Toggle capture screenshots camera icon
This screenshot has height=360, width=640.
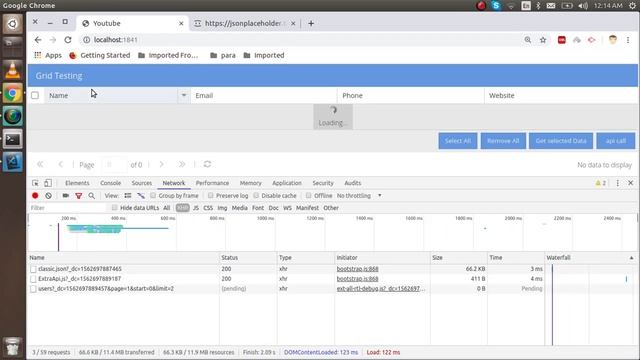pos(65,196)
